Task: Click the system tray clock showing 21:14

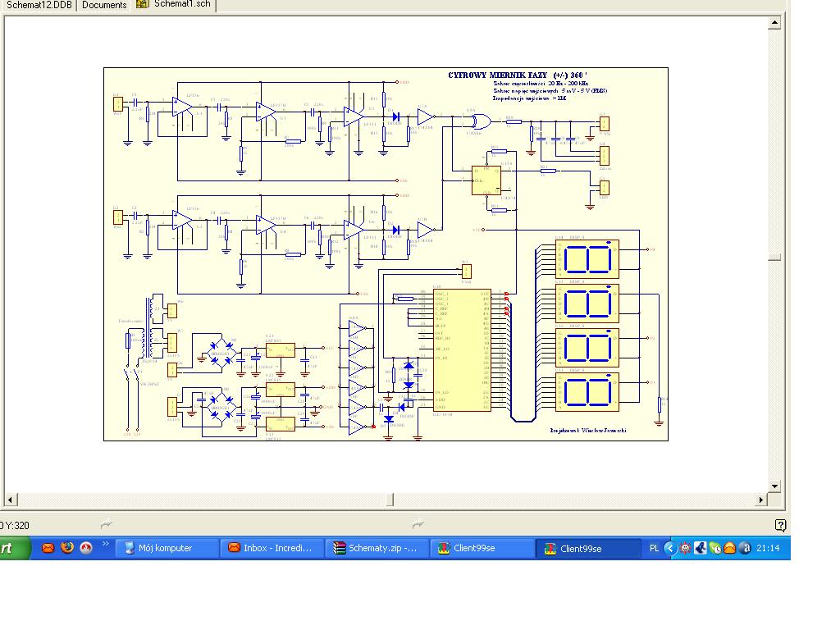Action: click(x=769, y=548)
